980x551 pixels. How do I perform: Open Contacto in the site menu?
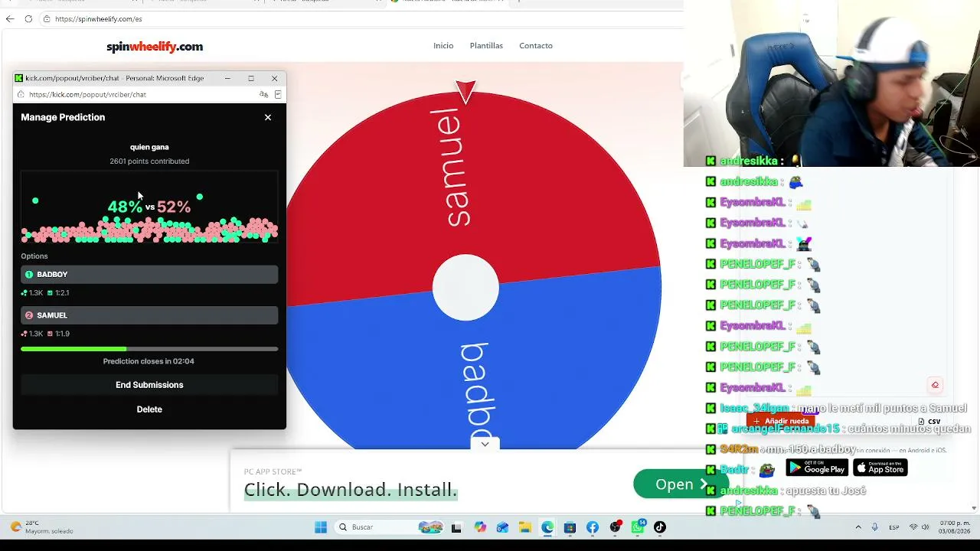click(x=536, y=46)
